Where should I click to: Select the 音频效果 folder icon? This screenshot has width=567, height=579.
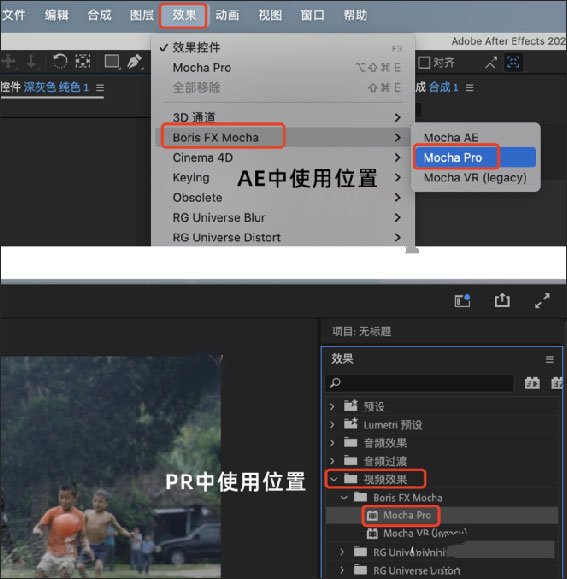point(351,442)
